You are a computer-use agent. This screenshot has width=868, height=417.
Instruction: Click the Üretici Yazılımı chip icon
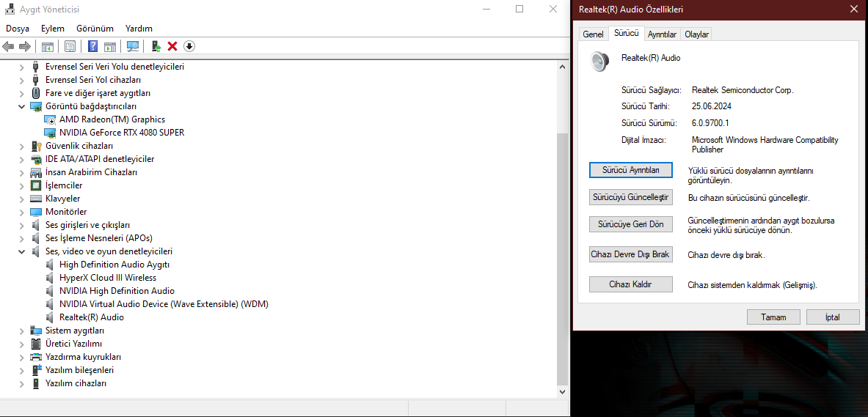click(x=36, y=344)
